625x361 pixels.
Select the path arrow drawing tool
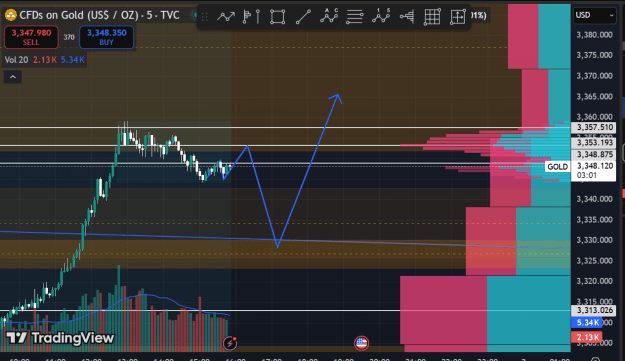click(226, 17)
